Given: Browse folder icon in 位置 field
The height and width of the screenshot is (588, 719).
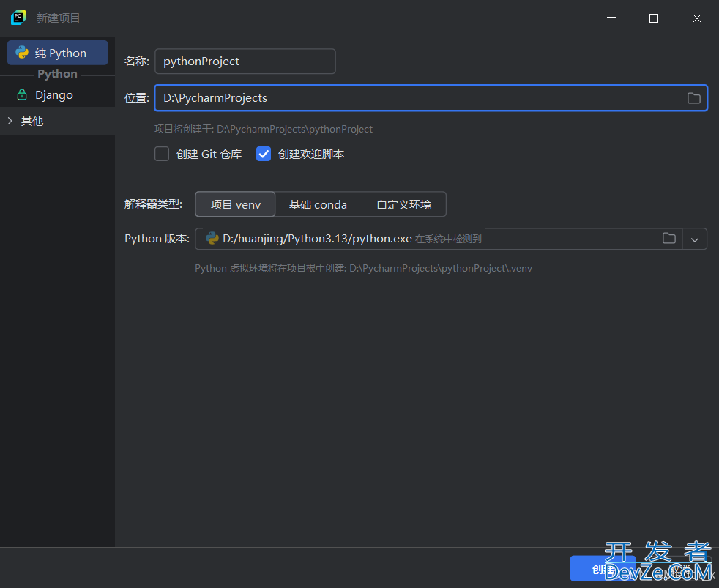Looking at the screenshot, I should click(693, 98).
